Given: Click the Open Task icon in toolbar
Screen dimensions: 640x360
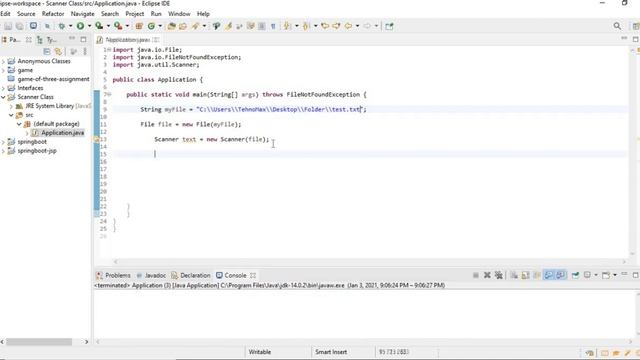Looking at the screenshot, I should tap(183, 26).
